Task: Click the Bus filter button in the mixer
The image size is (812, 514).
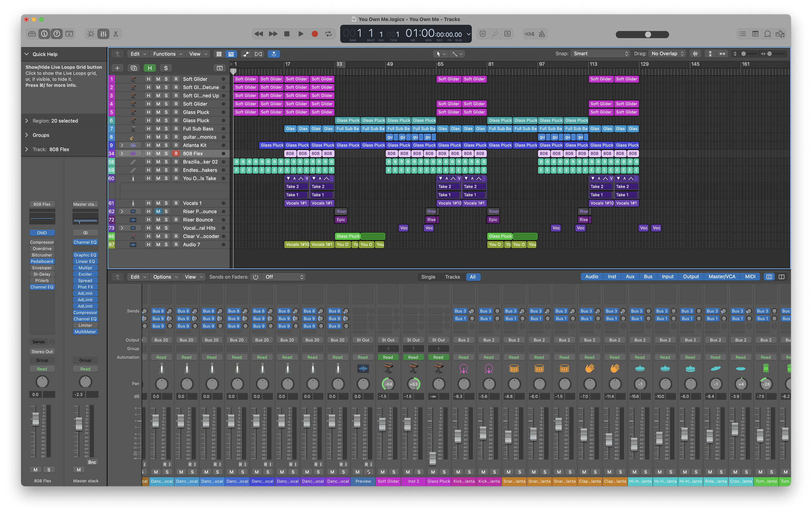Action: point(648,276)
